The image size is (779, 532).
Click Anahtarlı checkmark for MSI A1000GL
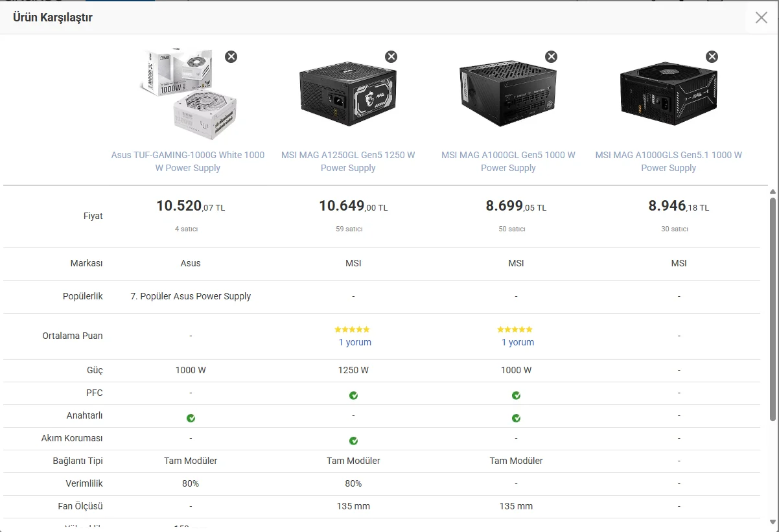click(516, 418)
